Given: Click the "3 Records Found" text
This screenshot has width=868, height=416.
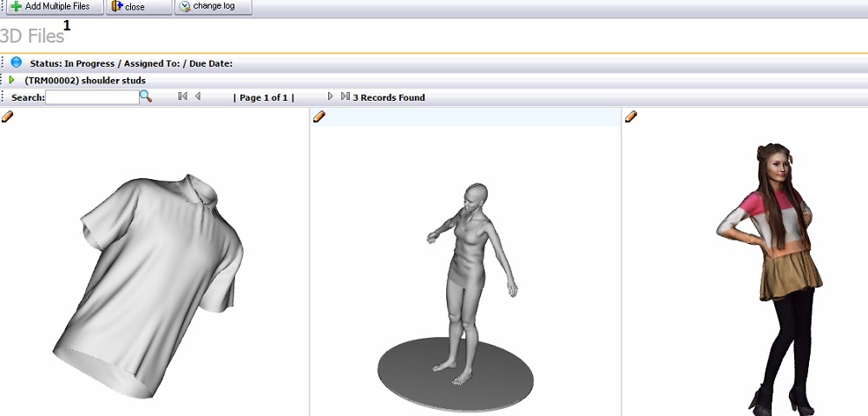Looking at the screenshot, I should coord(389,97).
